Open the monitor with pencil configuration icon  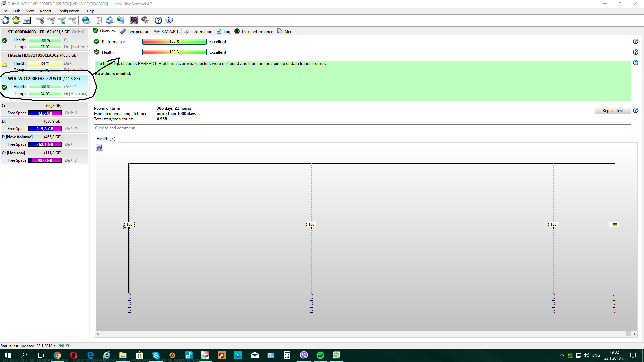tap(134, 20)
